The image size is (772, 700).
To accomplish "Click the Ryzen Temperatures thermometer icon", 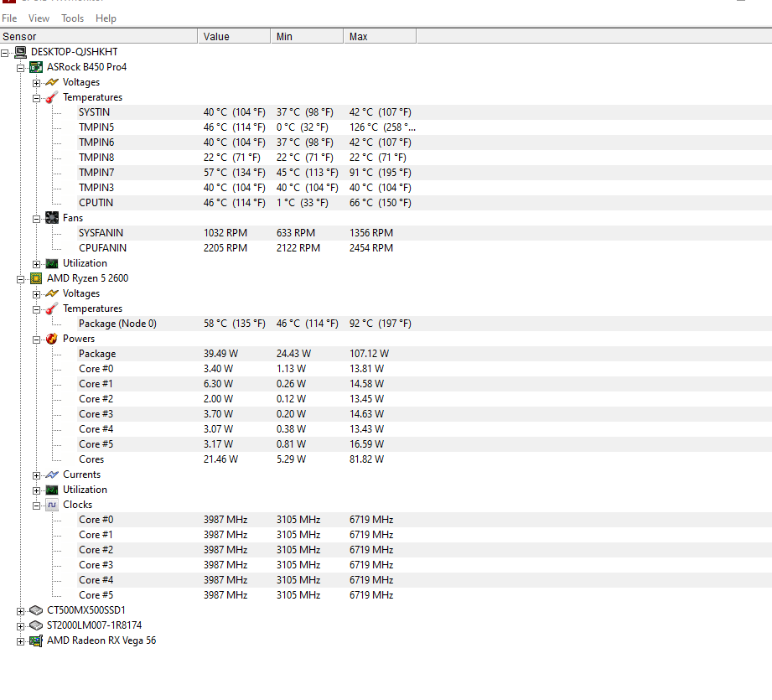I will [52, 309].
